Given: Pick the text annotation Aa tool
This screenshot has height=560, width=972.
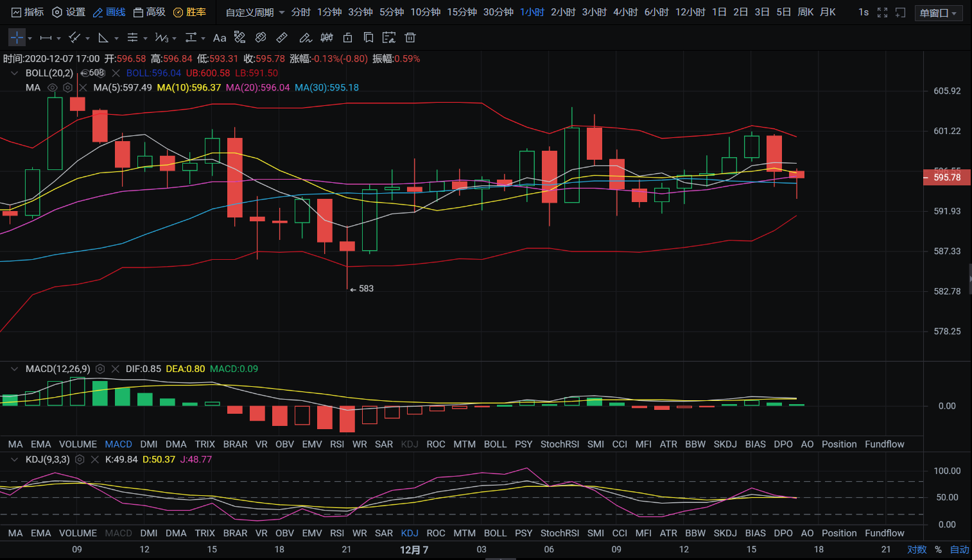Looking at the screenshot, I should coord(220,38).
